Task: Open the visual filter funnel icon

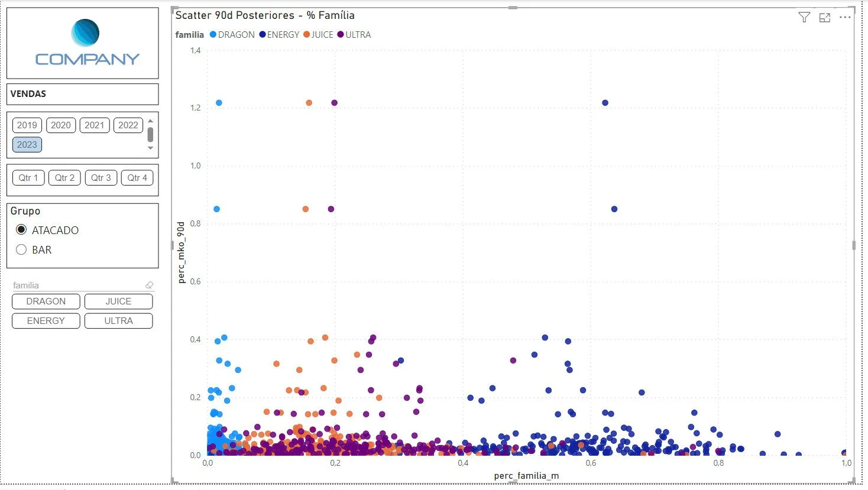Action: (x=804, y=18)
